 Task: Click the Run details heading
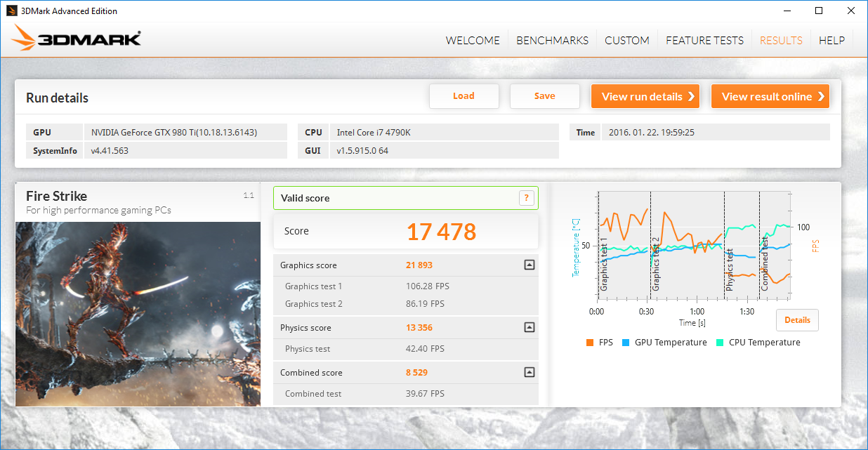tap(57, 98)
